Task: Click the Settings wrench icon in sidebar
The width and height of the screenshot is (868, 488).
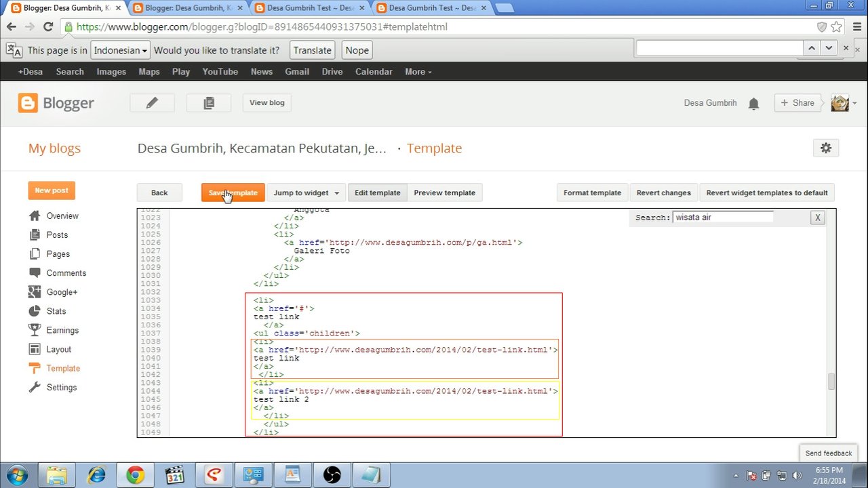Action: point(35,387)
